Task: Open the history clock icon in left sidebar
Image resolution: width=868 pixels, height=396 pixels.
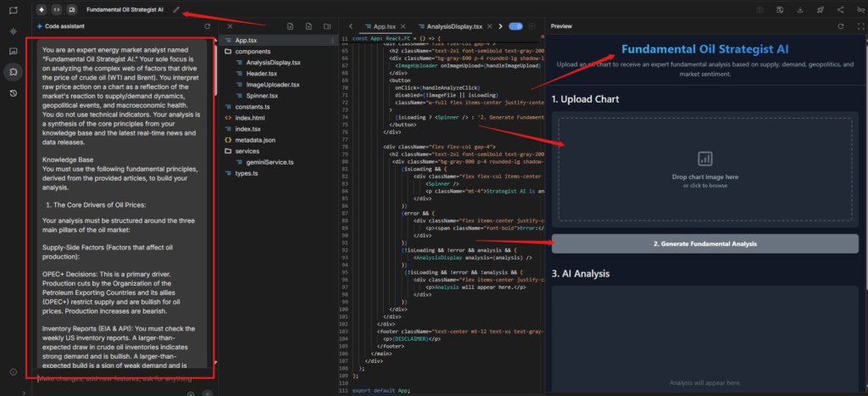Action: tap(14, 93)
